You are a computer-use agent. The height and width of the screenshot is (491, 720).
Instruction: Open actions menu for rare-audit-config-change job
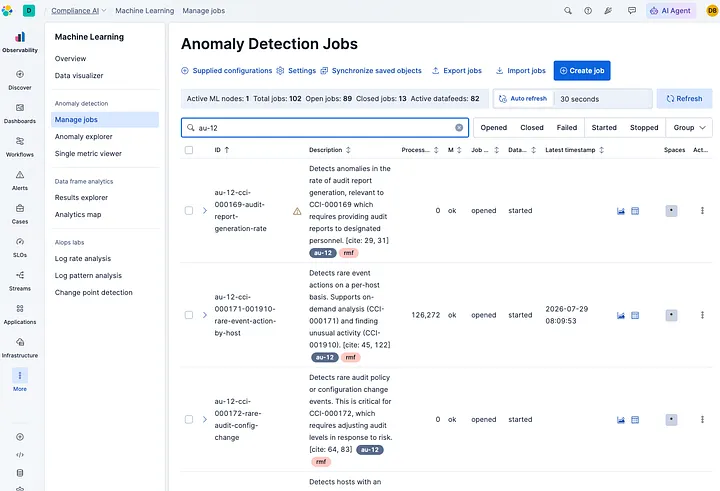702,419
